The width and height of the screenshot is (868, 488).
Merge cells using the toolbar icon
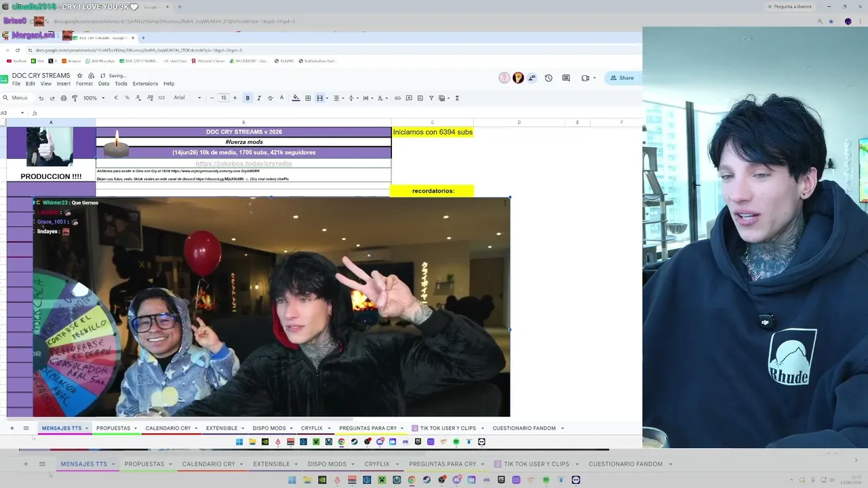(x=319, y=98)
